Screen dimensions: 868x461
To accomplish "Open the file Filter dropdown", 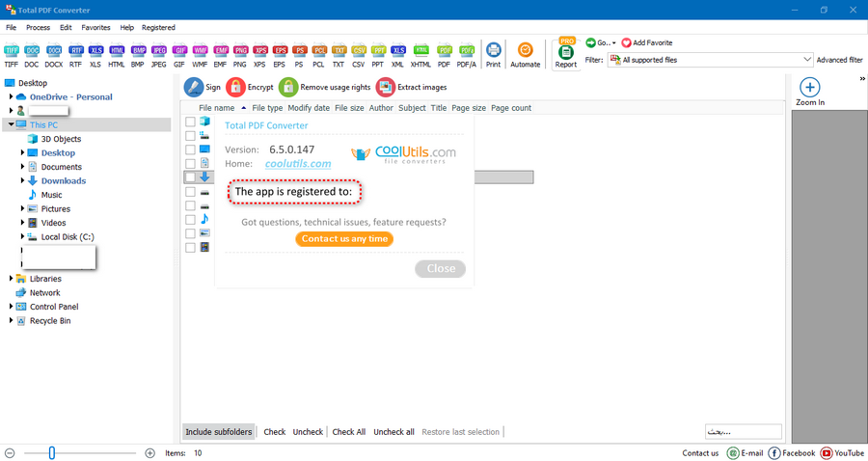I will pyautogui.click(x=710, y=60).
